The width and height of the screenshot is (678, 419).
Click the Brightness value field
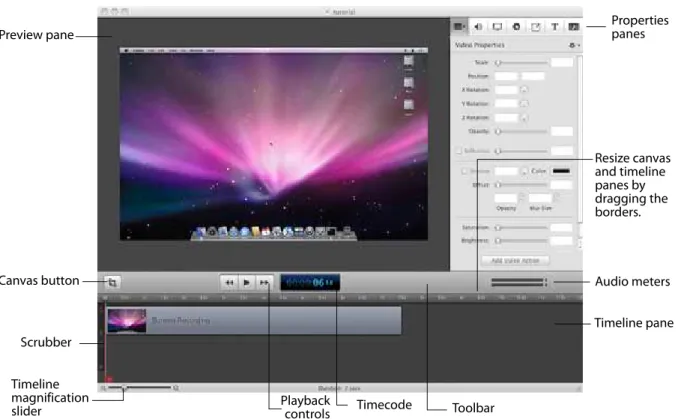562,241
